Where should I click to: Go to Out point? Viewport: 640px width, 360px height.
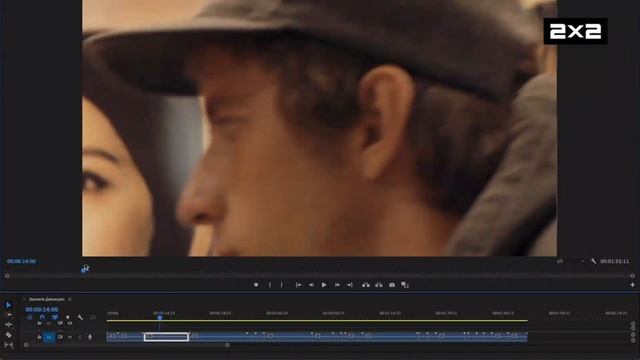pyautogui.click(x=350, y=285)
